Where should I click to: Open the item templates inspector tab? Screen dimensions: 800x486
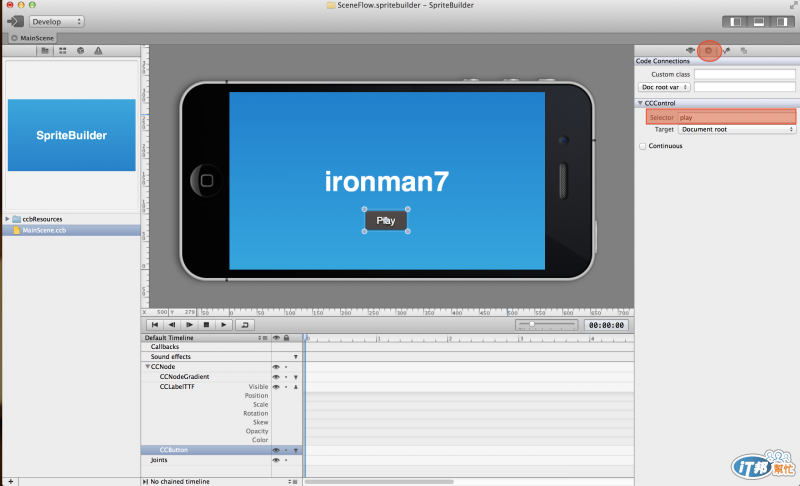pyautogui.click(x=744, y=50)
